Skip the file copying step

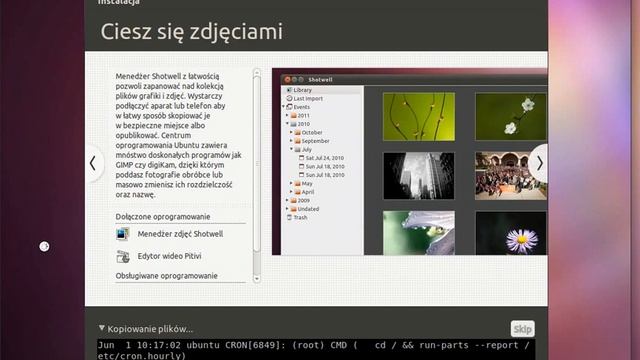pyautogui.click(x=522, y=329)
